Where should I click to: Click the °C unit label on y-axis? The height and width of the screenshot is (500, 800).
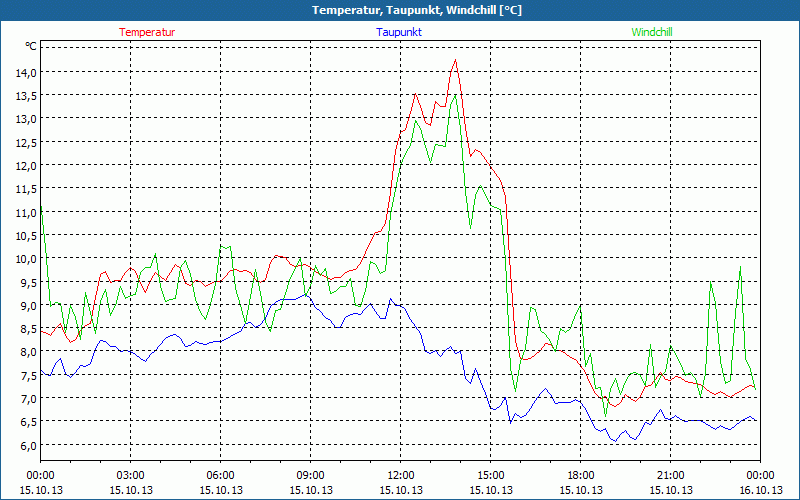(31, 46)
